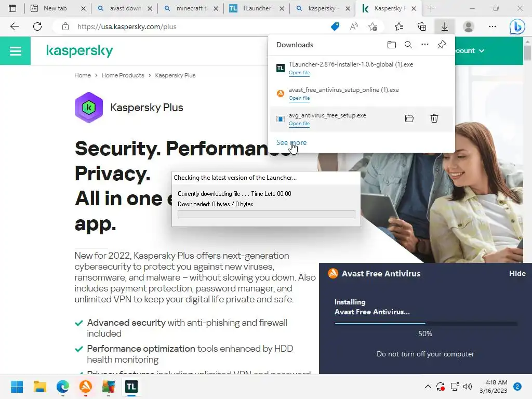Open the browser profile icon

click(x=469, y=26)
